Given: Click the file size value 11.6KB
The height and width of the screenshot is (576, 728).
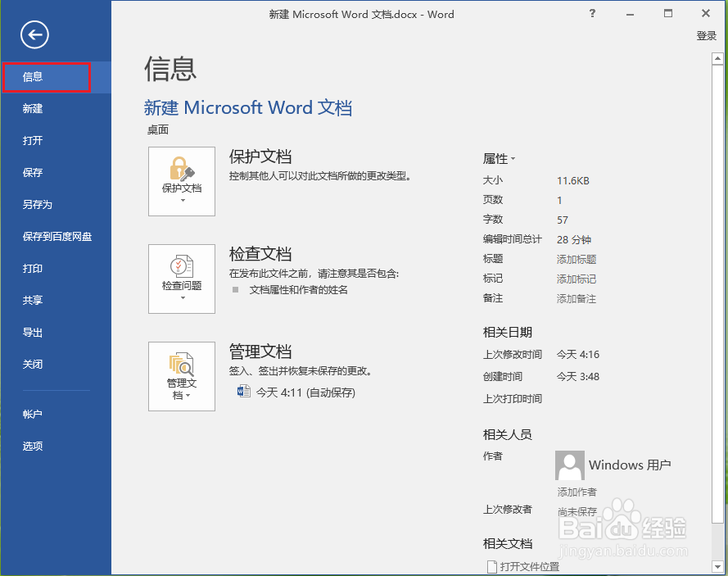Looking at the screenshot, I should click(573, 181).
